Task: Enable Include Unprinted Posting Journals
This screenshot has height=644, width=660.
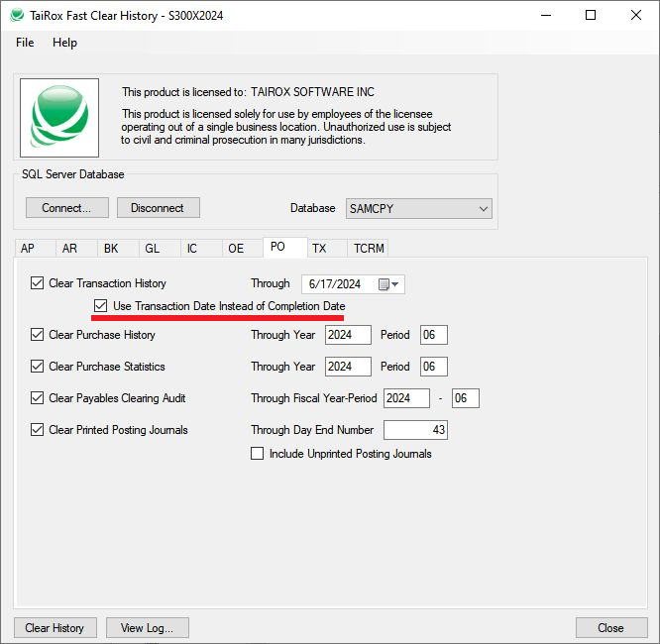Action: 257,454
